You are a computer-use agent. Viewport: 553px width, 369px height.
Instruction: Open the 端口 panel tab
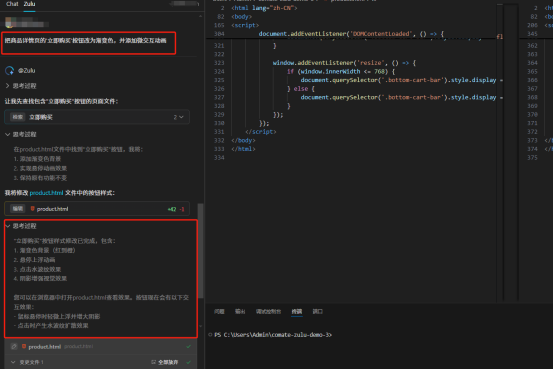coord(317,311)
